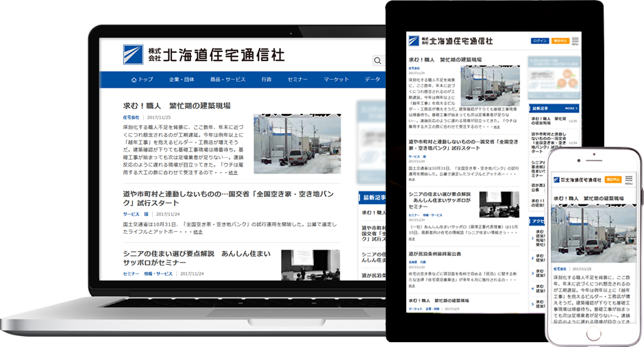Click the small logo on the phone header
The height and width of the screenshot is (347, 644).
[x=556, y=180]
